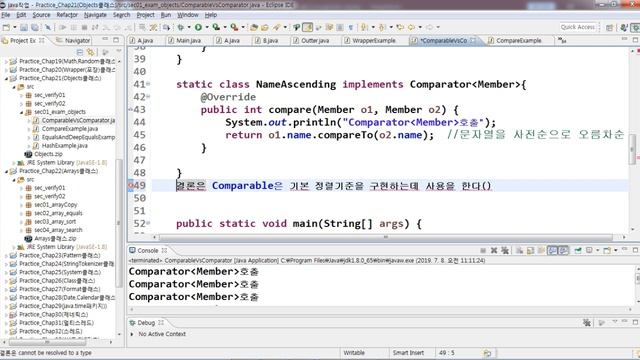
Task: Open the Debug button dropdown arrow
Action: pyautogui.click(x=189, y=27)
